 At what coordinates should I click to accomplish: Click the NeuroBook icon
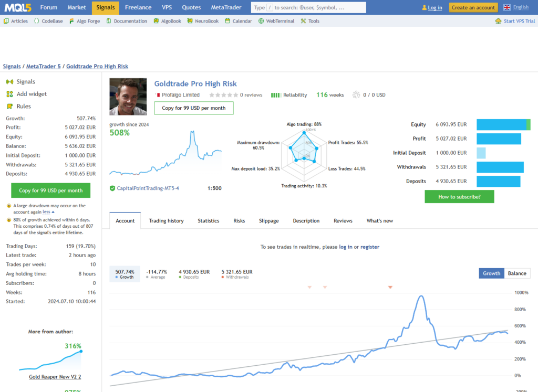click(x=190, y=21)
